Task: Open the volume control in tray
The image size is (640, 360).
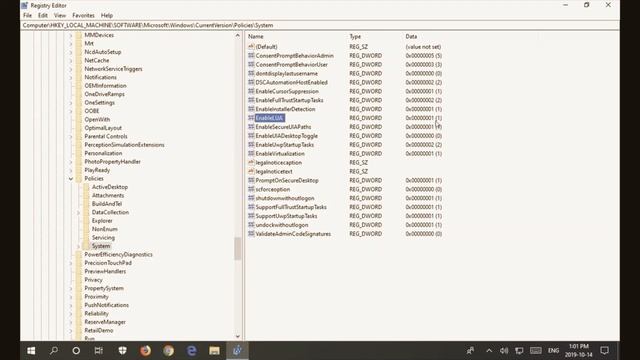Action: [x=504, y=351]
